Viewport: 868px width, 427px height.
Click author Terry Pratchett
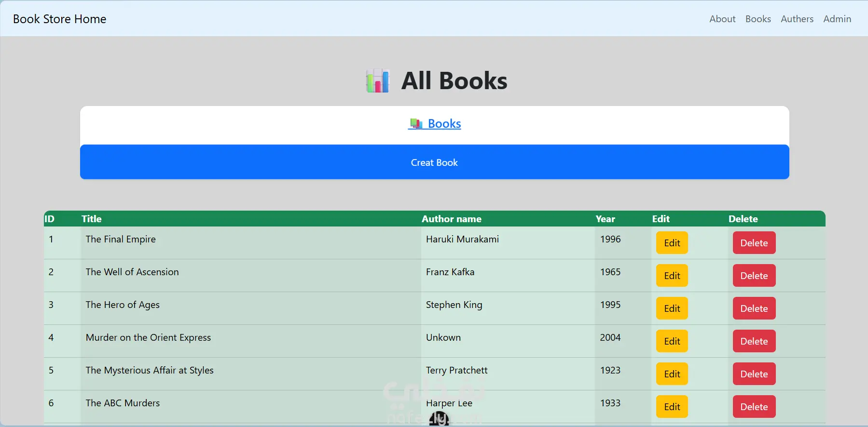coord(456,370)
